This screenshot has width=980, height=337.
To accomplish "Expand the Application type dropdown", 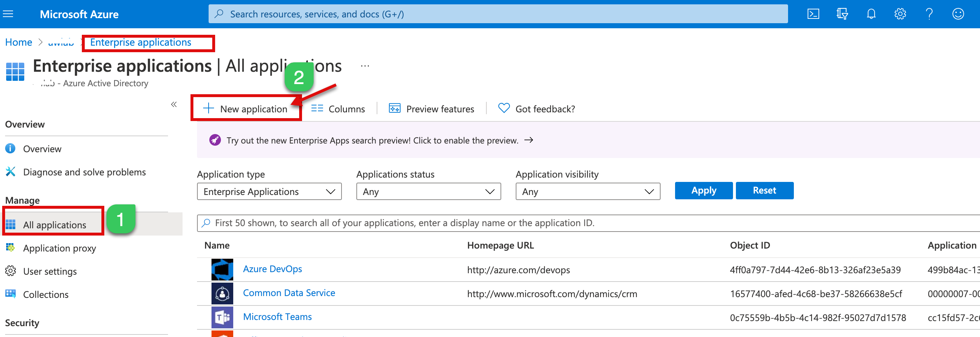I will coord(269,192).
